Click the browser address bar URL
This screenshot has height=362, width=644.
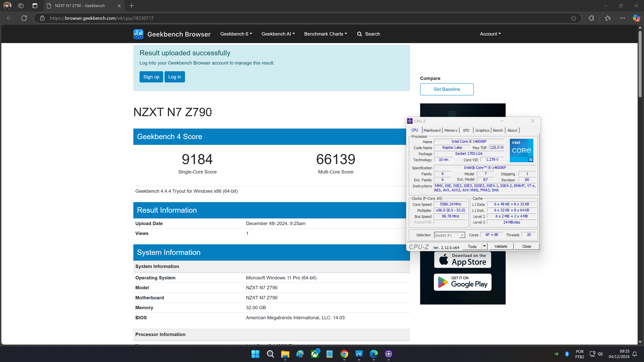(102, 18)
